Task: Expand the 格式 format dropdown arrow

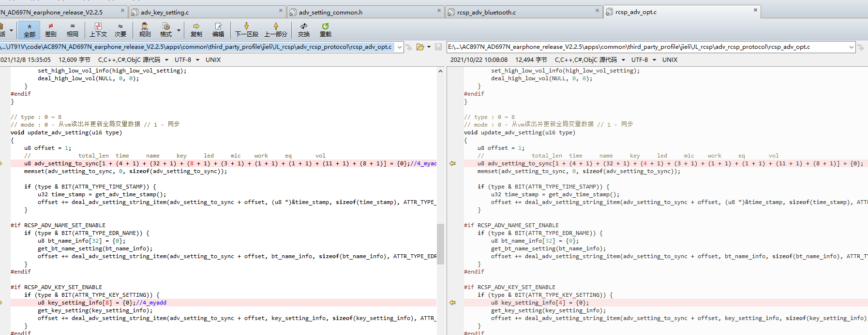Action: 179,30
